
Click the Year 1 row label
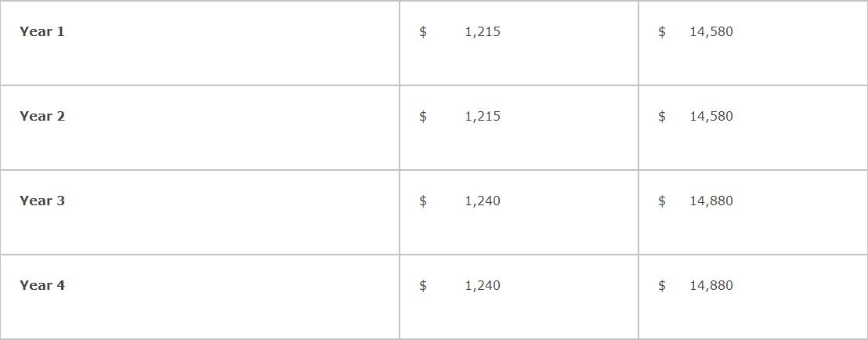click(42, 31)
